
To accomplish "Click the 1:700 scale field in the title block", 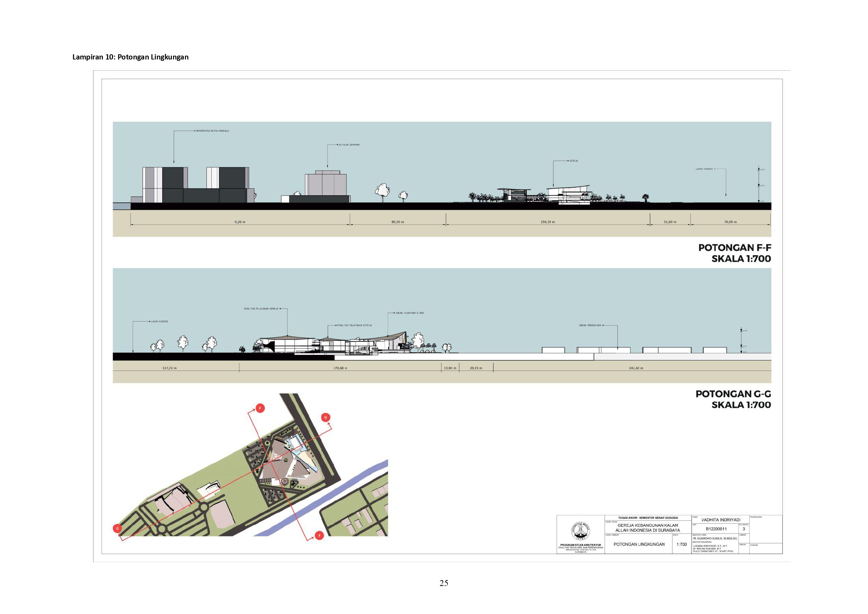I will point(681,544).
